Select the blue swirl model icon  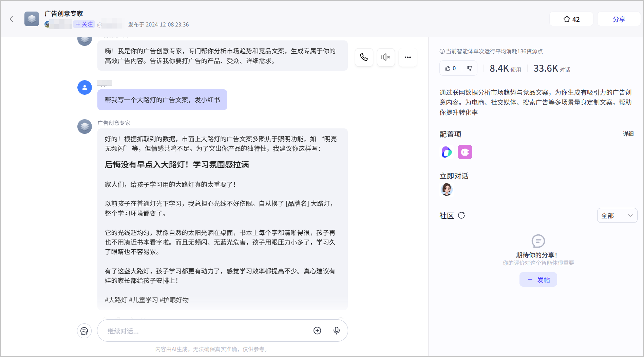click(x=447, y=152)
